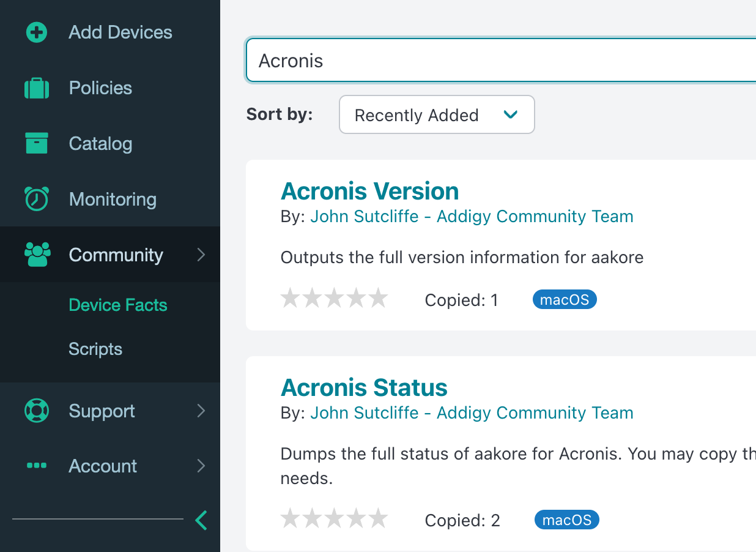Image resolution: width=756 pixels, height=552 pixels.
Task: Expand the Community submenu chevron
Action: pos(201,255)
